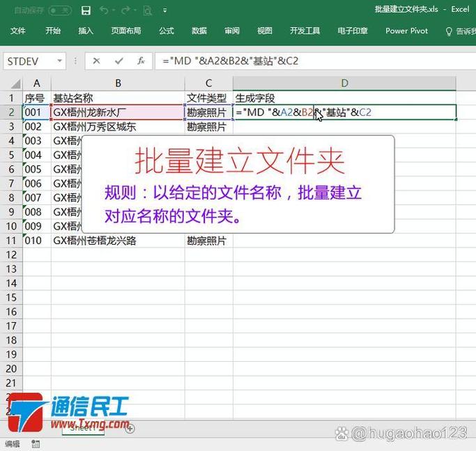Screen dimensions: 476x451
Task: Switch to the Power Pivot ribbon tab
Action: point(406,31)
